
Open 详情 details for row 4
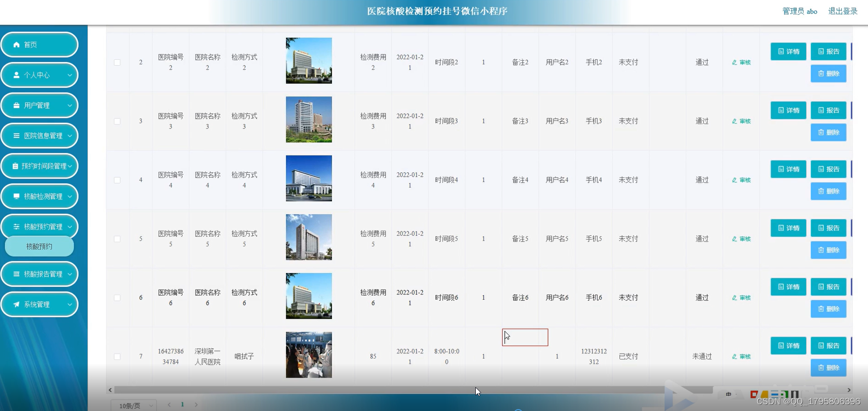pos(789,169)
